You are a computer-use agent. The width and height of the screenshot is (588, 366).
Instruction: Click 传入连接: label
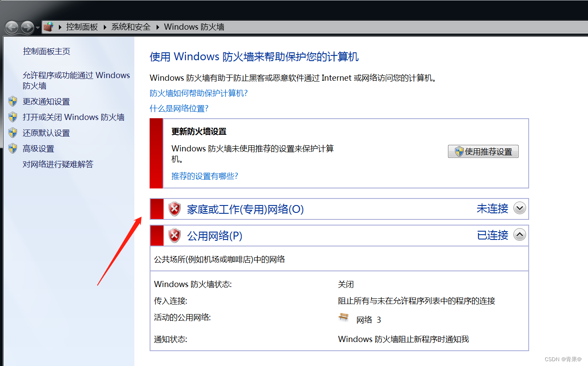[x=171, y=301]
